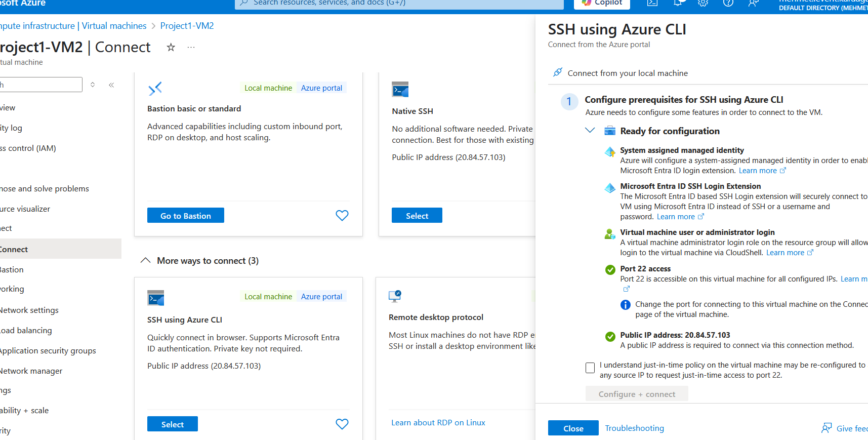Screen dimensions: 868x440
Task: Click the up/down sort arrows beside sidebar search
Action: [x=93, y=85]
